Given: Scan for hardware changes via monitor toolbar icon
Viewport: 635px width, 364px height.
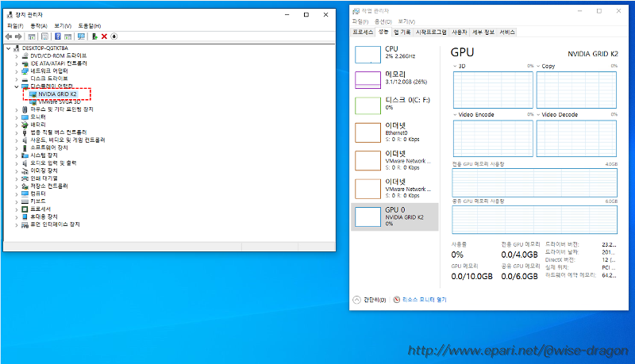Looking at the screenshot, I should click(81, 36).
